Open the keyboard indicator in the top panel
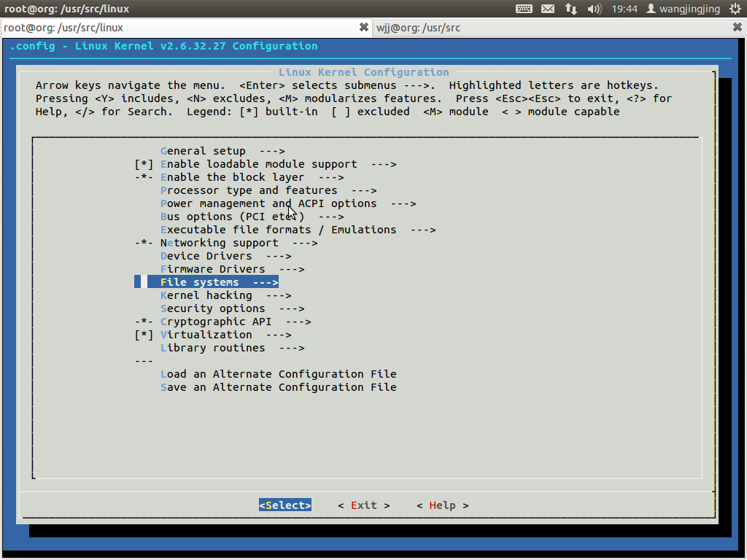 524,9
